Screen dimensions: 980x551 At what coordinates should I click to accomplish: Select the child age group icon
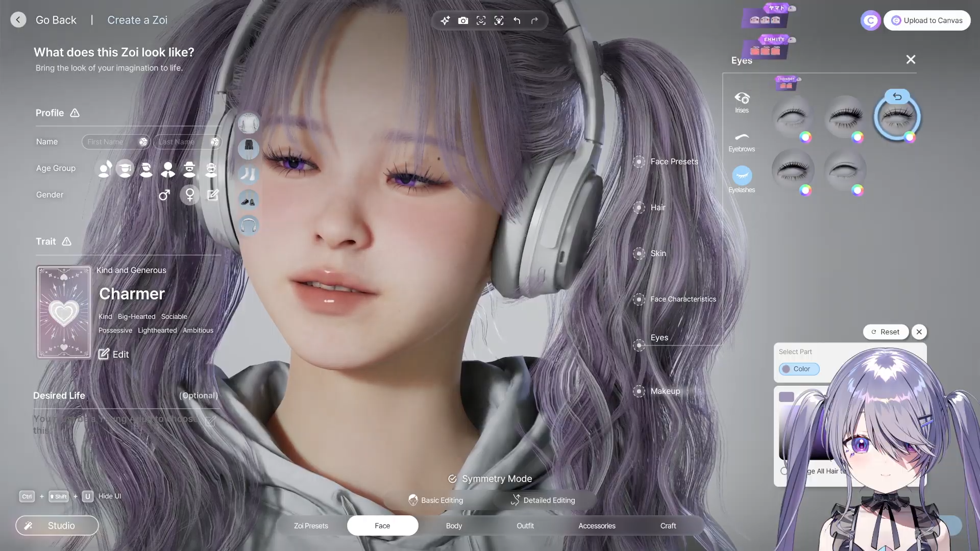(x=105, y=168)
